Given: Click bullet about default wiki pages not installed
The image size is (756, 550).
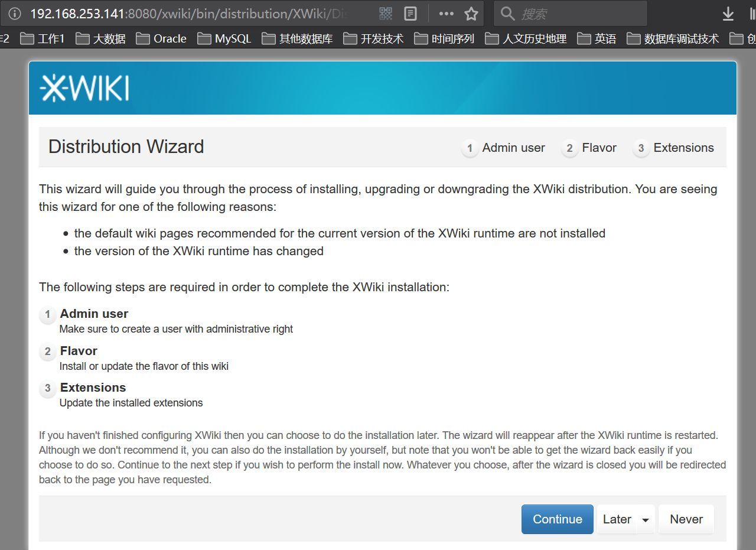Looking at the screenshot, I should 340,233.
